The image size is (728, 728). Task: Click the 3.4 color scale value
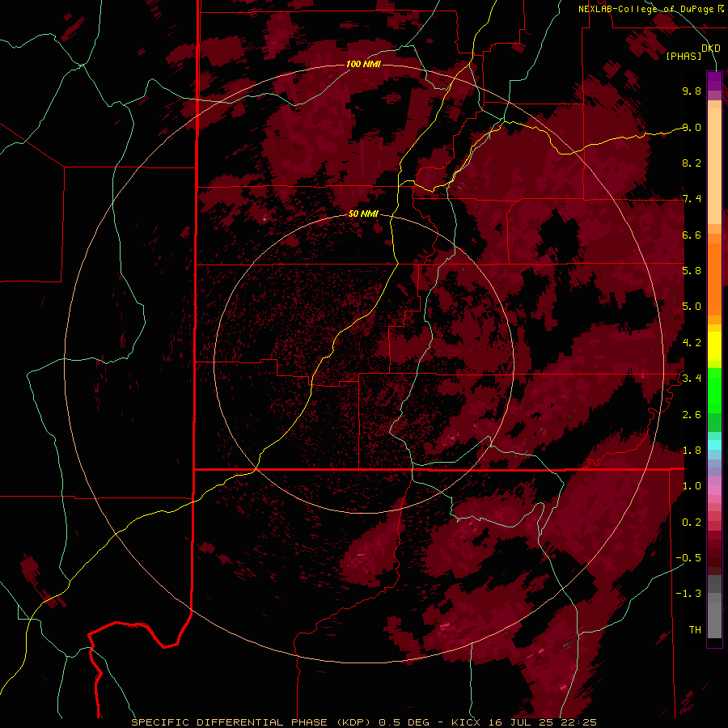(x=692, y=379)
